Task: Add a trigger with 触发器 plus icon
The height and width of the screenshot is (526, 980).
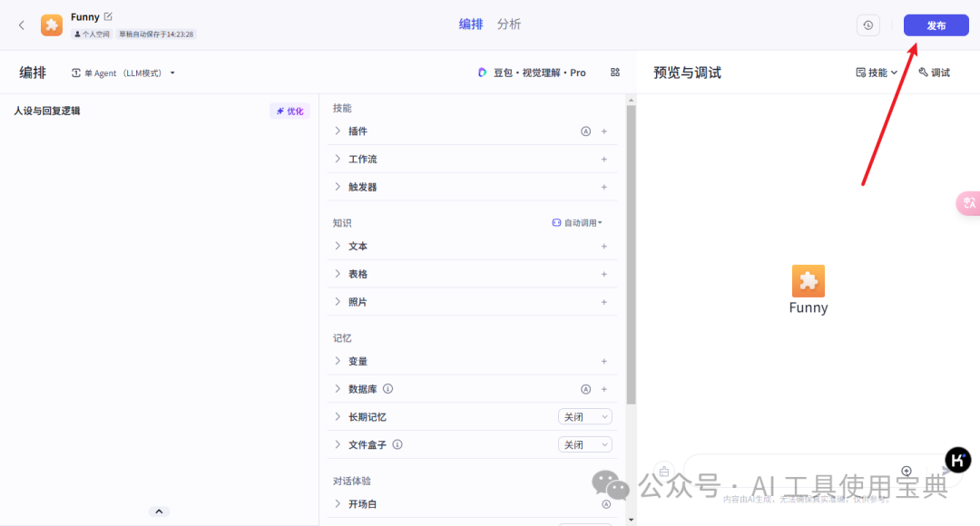Action: [604, 187]
